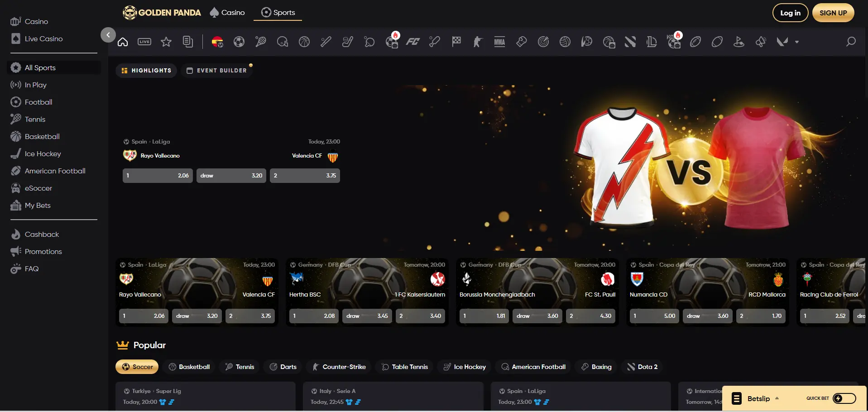Switch to the Event Builder tab
Screen dimensions: 868x412
tap(217, 71)
